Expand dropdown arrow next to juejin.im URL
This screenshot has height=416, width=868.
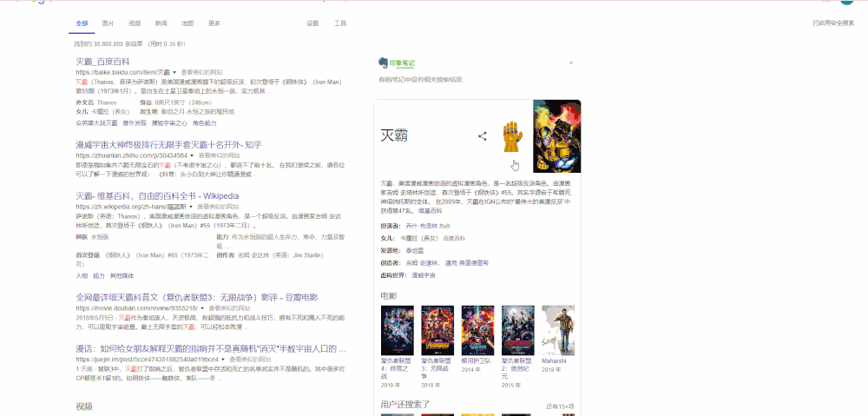(223, 359)
